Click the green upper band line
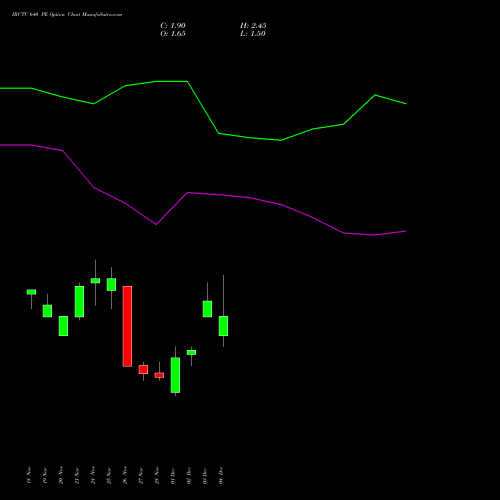500x500 pixels. (203, 108)
